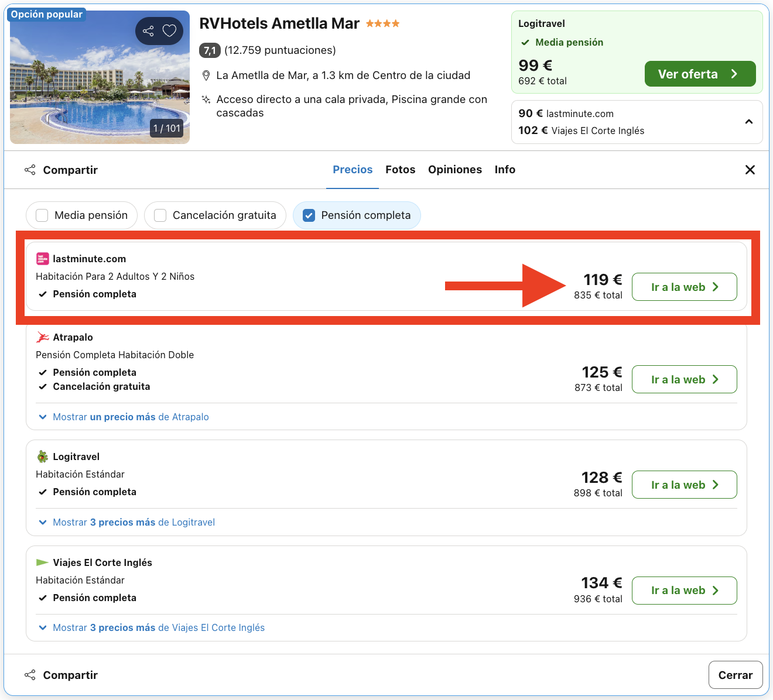The height and width of the screenshot is (700, 773).
Task: Click the orange four-star rating
Action: 382,23
